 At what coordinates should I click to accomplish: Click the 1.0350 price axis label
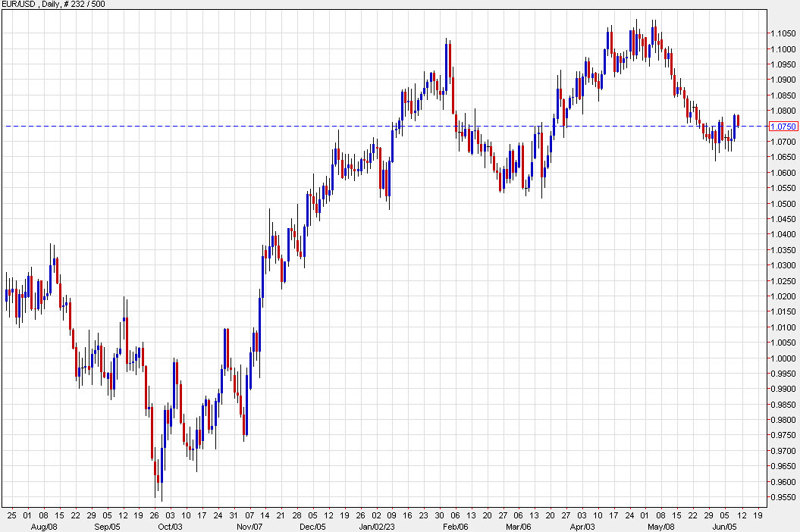pos(783,250)
